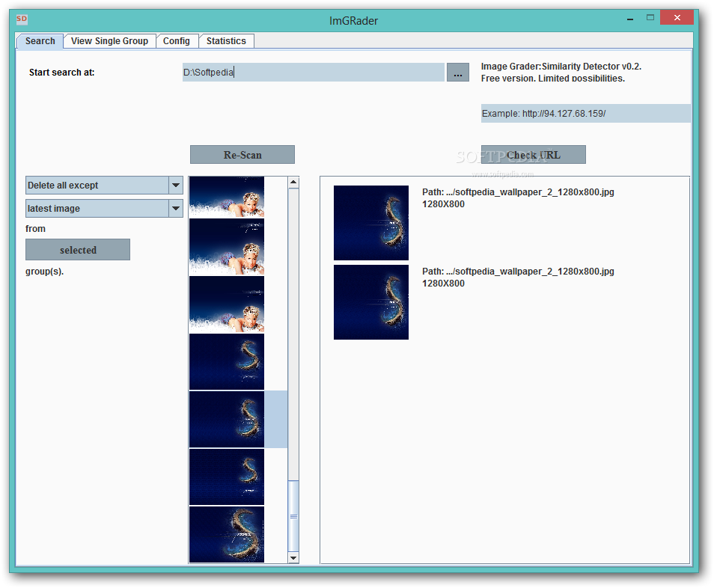Open the Statistics tab
The width and height of the screenshot is (714, 588).
(x=226, y=41)
